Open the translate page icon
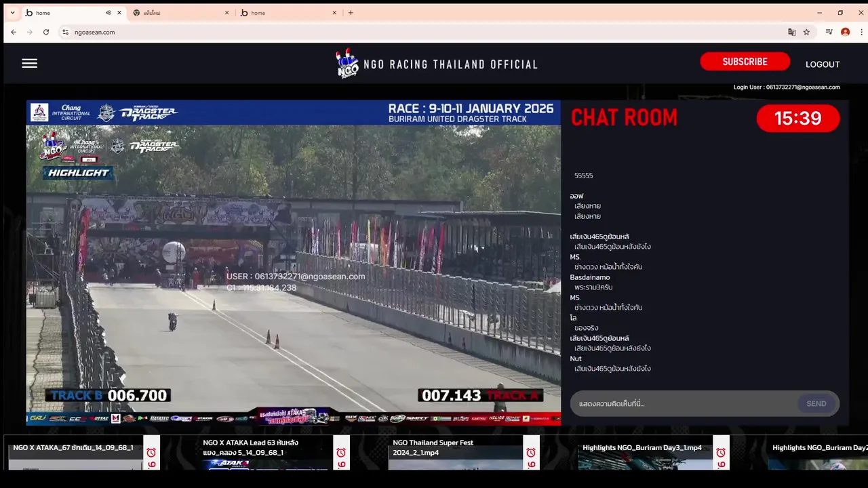Image resolution: width=868 pixels, height=488 pixels. click(x=791, y=32)
